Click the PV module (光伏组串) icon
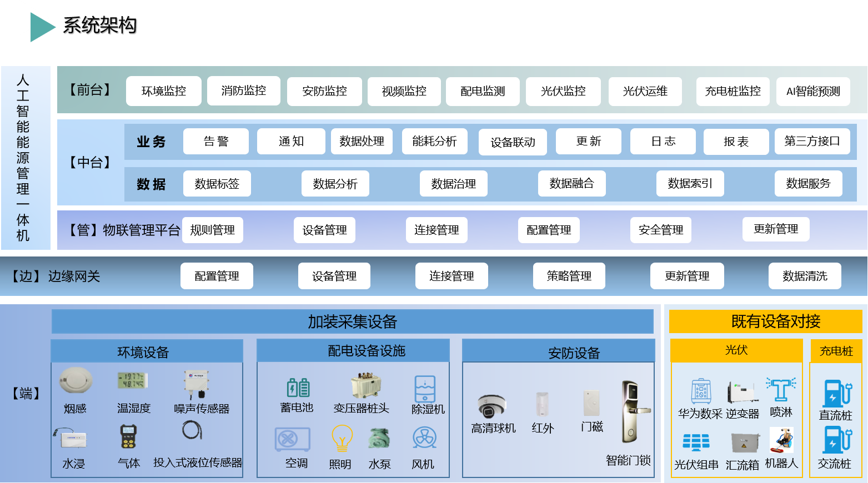Viewport: 868px width, 483px height. 696,442
